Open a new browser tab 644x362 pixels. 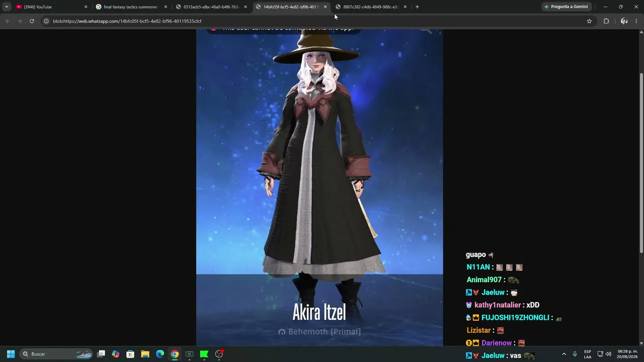click(x=417, y=7)
